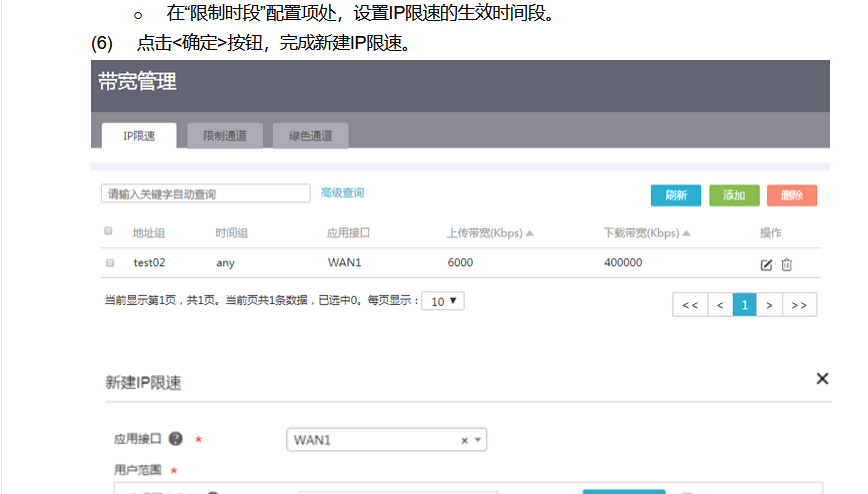Tick the select-all checkbox in table header
The image size is (868, 494).
click(x=109, y=232)
